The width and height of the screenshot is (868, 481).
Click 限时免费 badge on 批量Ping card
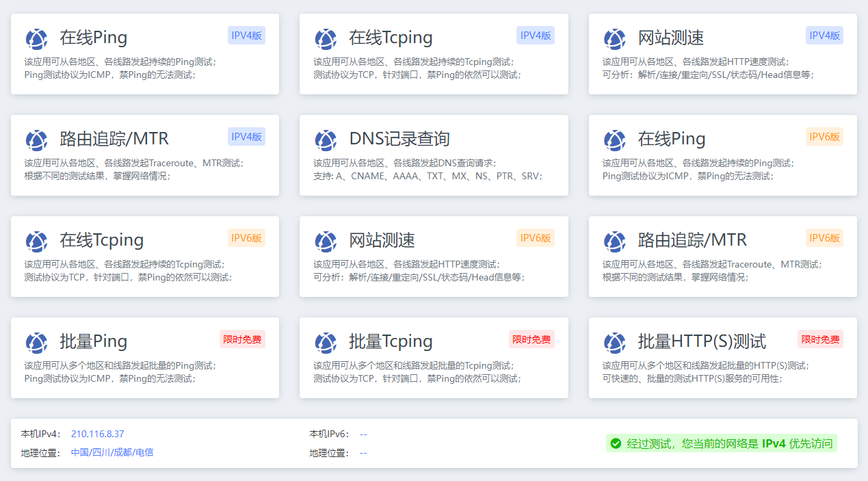click(242, 339)
